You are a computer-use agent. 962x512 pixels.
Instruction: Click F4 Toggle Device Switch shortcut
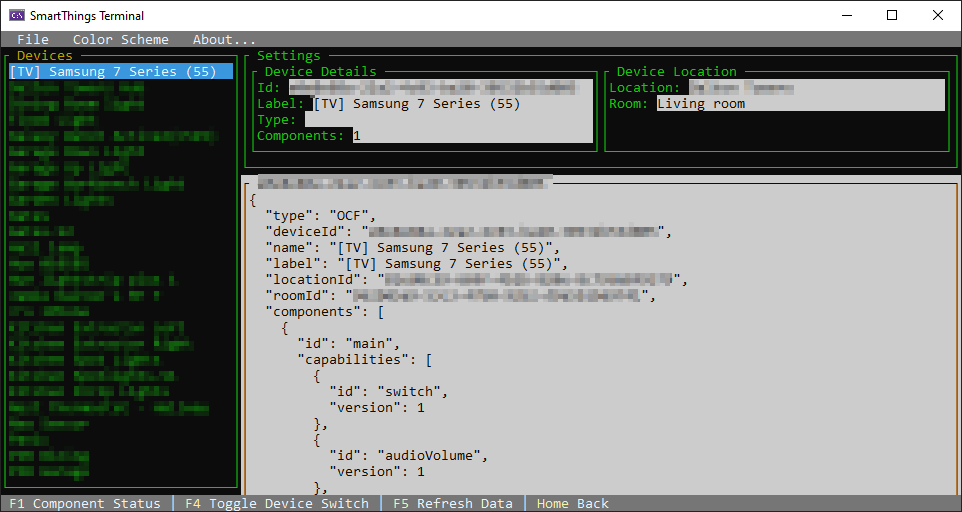[x=277, y=503]
